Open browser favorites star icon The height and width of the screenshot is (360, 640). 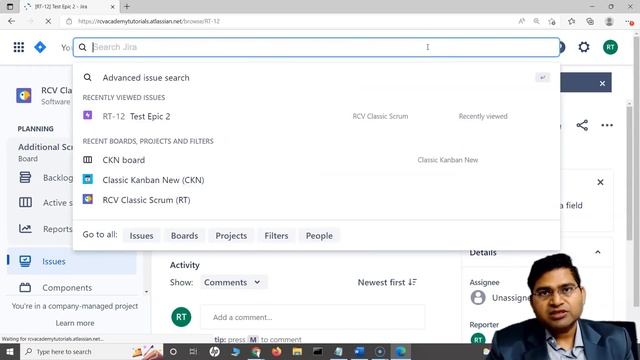point(571,21)
